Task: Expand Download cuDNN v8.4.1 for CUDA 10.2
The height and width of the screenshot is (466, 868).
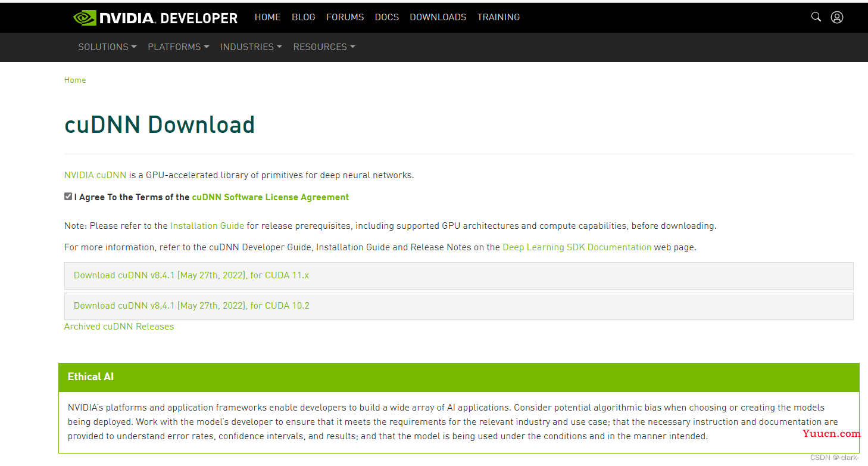Action: (458, 306)
